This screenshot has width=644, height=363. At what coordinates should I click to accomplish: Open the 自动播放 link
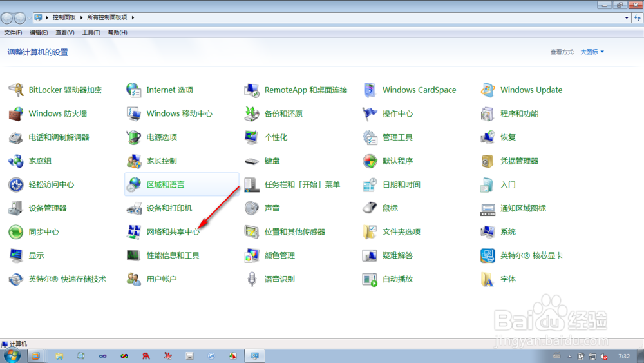pyautogui.click(x=397, y=279)
